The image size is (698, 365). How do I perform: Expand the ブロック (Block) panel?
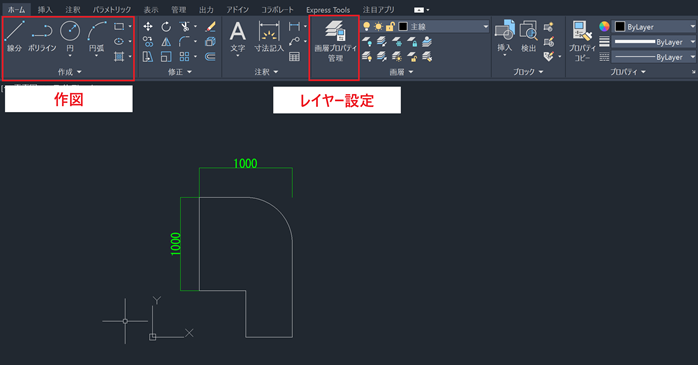528,72
